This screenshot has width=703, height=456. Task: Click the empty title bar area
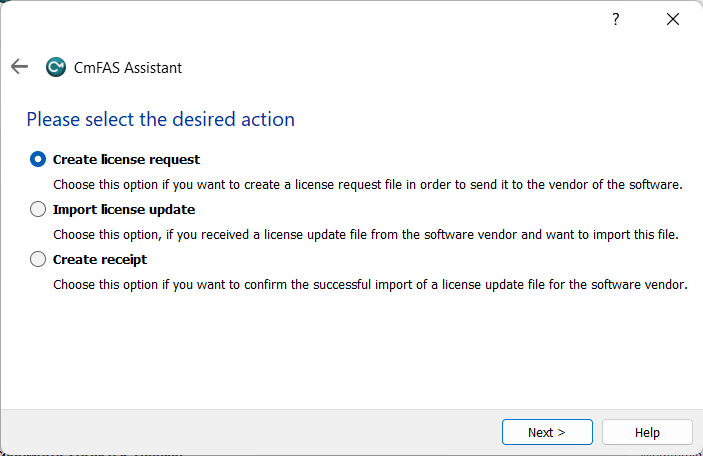point(300,20)
